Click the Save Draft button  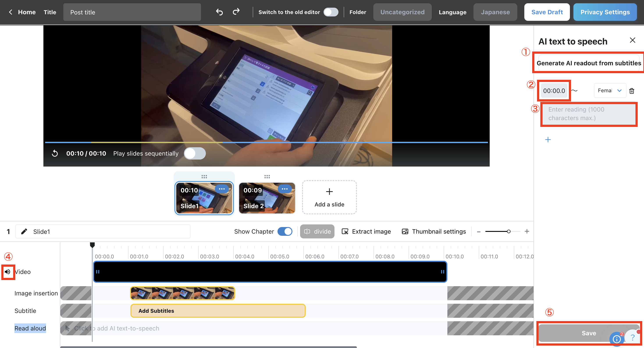tap(547, 12)
